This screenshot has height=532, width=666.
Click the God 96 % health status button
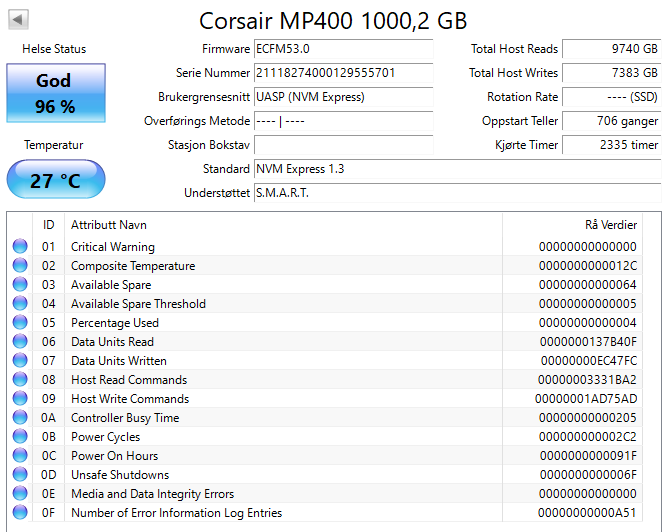point(56,93)
